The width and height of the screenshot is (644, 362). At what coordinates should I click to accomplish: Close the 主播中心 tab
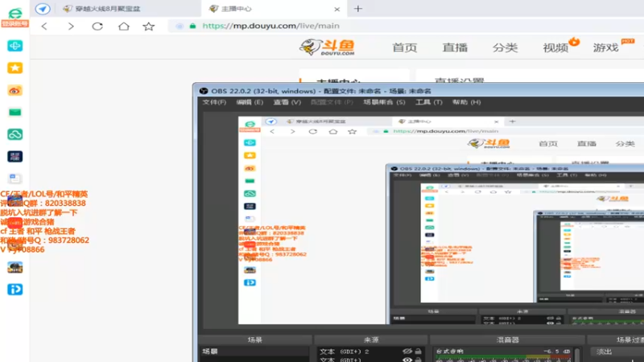click(336, 9)
